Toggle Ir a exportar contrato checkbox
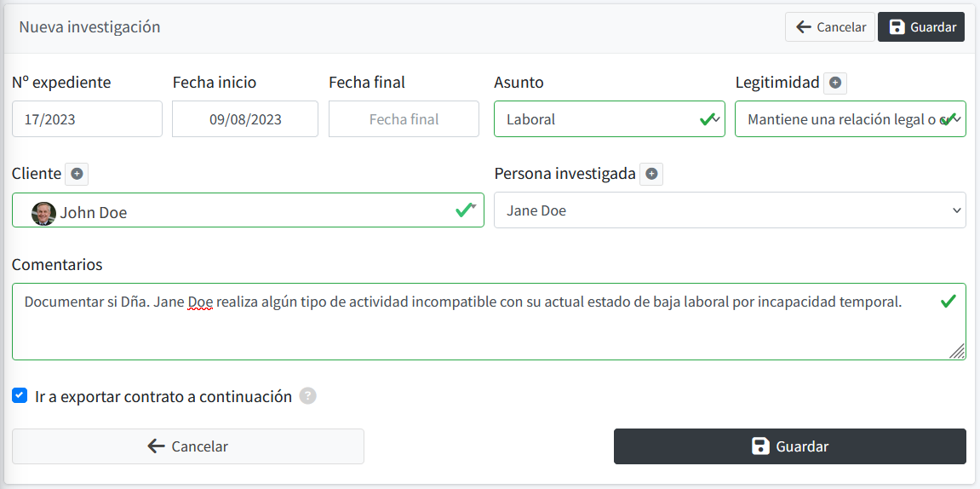Image resolution: width=980 pixels, height=489 pixels. click(20, 395)
